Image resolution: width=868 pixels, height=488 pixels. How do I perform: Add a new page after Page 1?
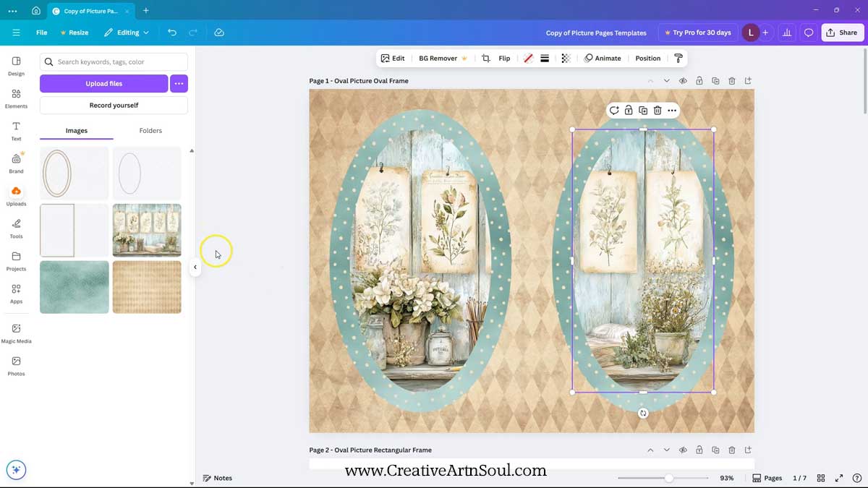[x=748, y=81]
